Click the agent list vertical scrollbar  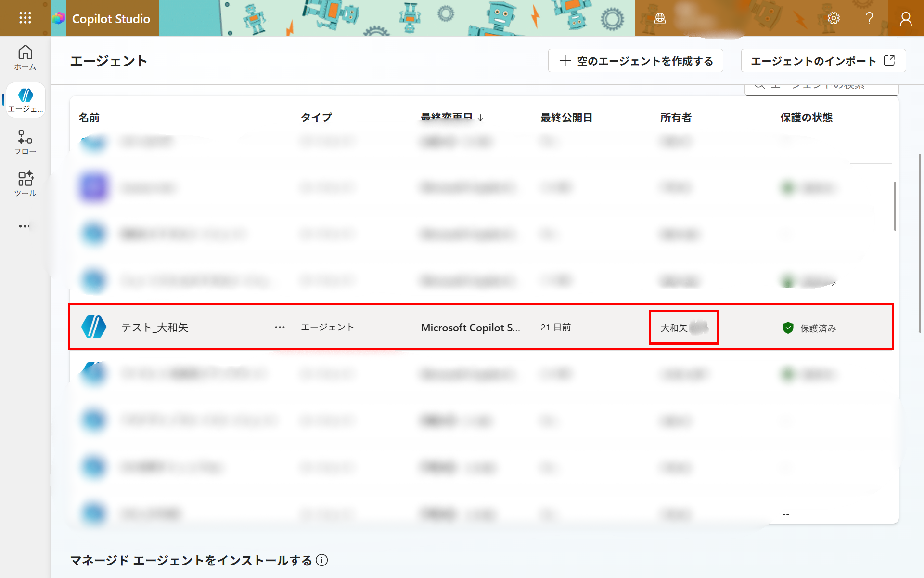[x=895, y=206]
